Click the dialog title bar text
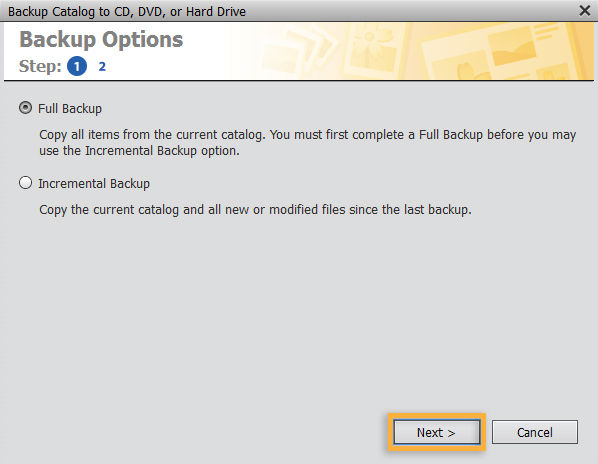 click(x=127, y=11)
